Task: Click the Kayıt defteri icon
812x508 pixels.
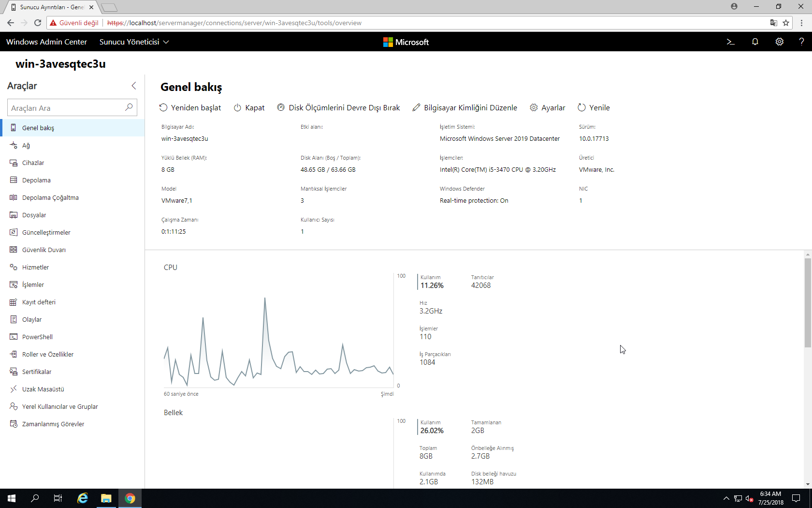Action: 14,302
